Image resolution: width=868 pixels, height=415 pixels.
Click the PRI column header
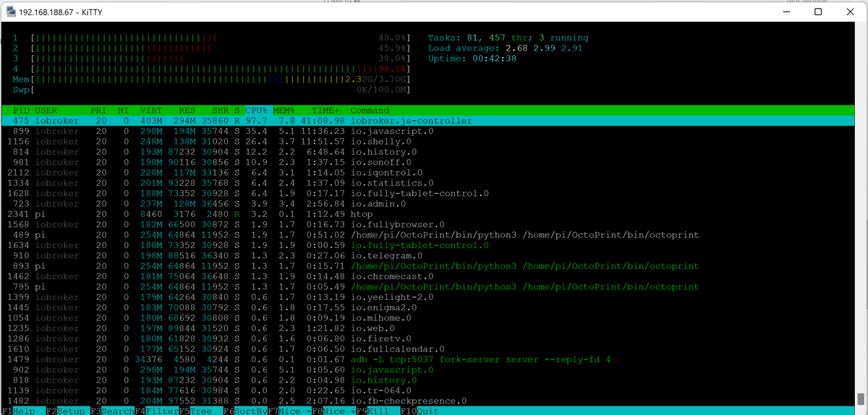coord(98,111)
